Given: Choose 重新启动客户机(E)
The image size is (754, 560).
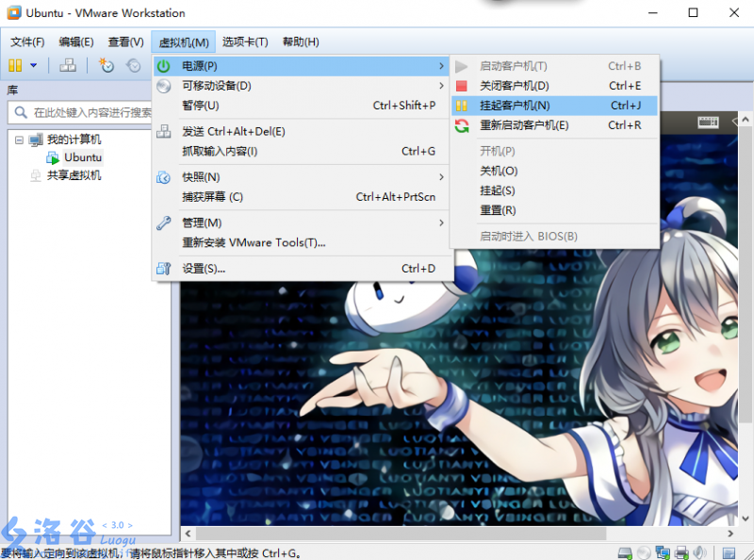Looking at the screenshot, I should coord(554,125).
